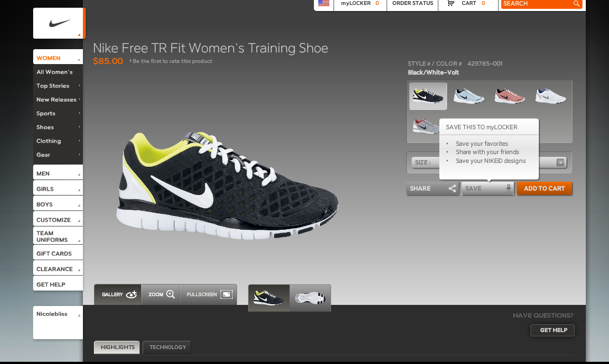The width and height of the screenshot is (609, 364).
Task: Click the GET HELP button under Have Questions
Action: [x=553, y=330]
